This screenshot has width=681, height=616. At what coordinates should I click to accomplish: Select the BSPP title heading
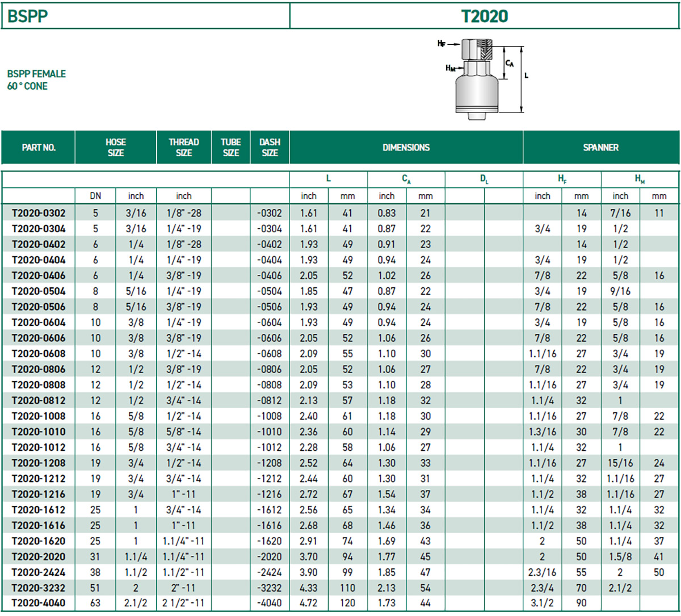[28, 16]
